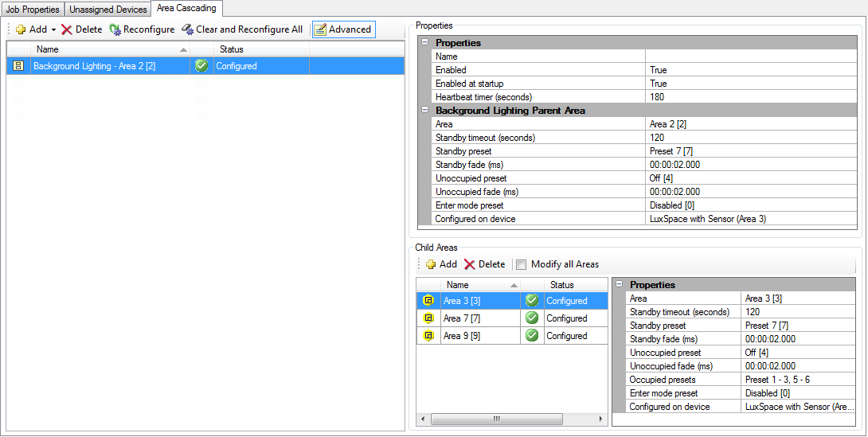Click the red Delete icon in main toolbar

click(67, 29)
